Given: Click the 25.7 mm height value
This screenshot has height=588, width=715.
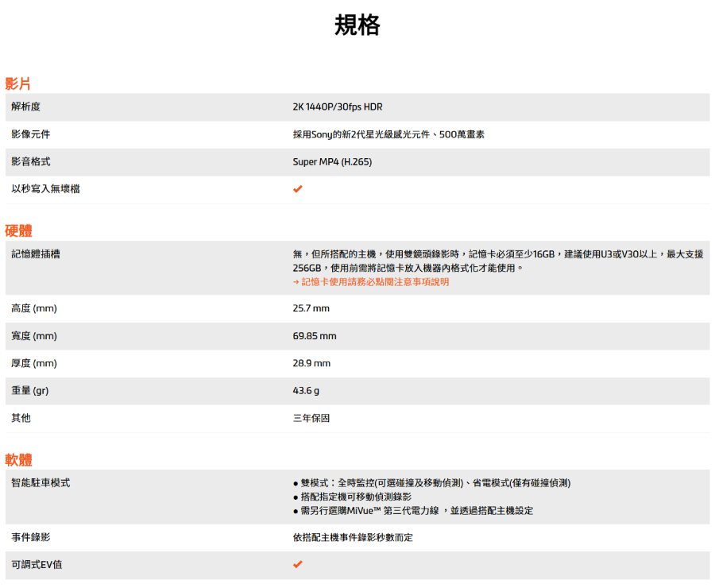Looking at the screenshot, I should [x=311, y=308].
